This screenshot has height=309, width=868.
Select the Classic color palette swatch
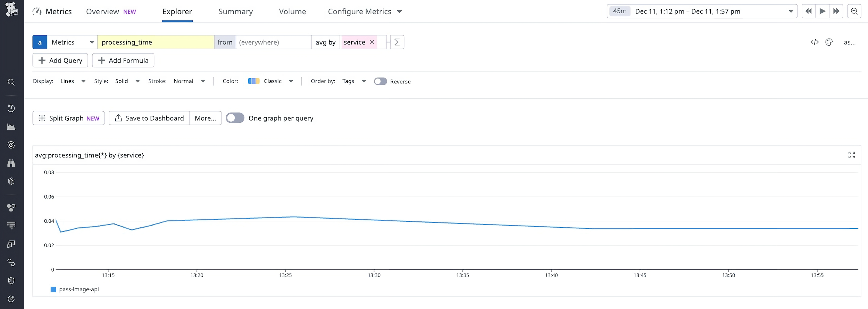point(254,81)
